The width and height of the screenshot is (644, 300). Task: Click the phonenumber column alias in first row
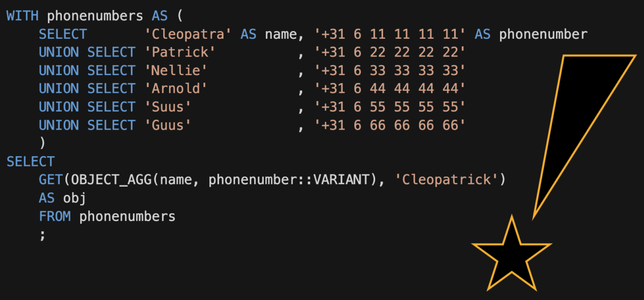pyautogui.click(x=543, y=34)
